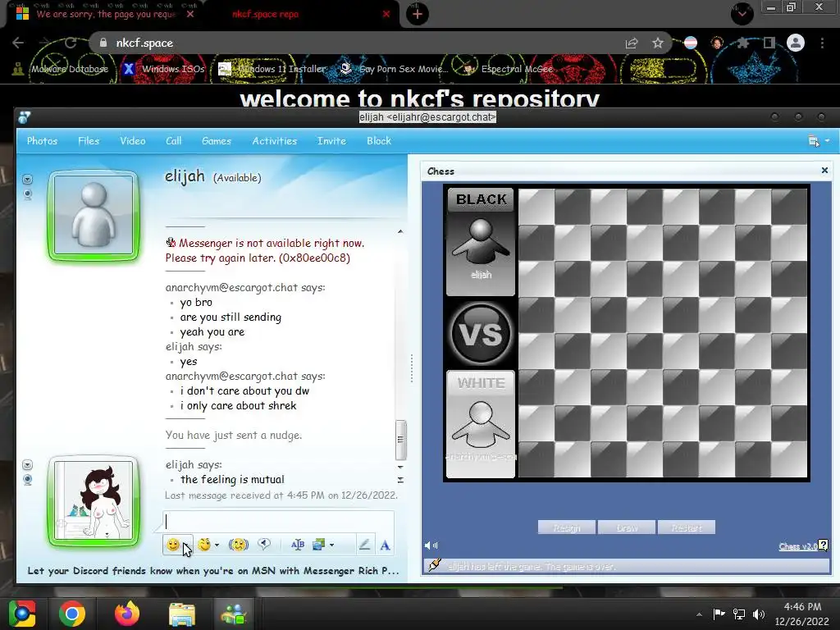Screen dimensions: 840x630
Task: Click the Messenger window icon in title bar
Action: click(x=24, y=116)
